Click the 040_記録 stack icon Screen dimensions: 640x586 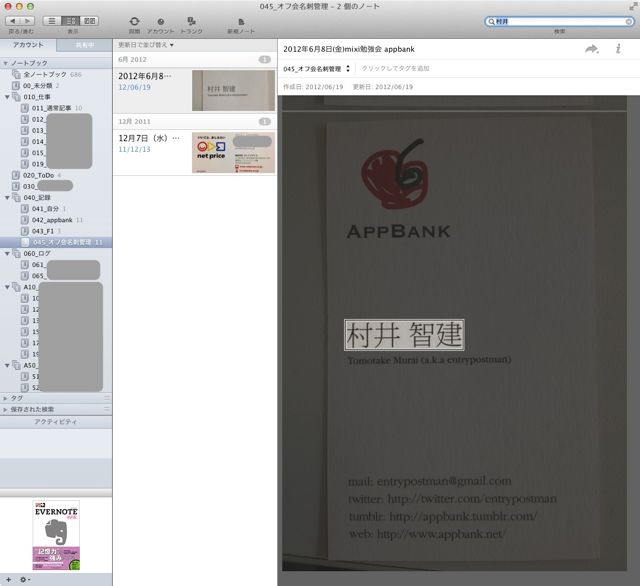coord(16,198)
